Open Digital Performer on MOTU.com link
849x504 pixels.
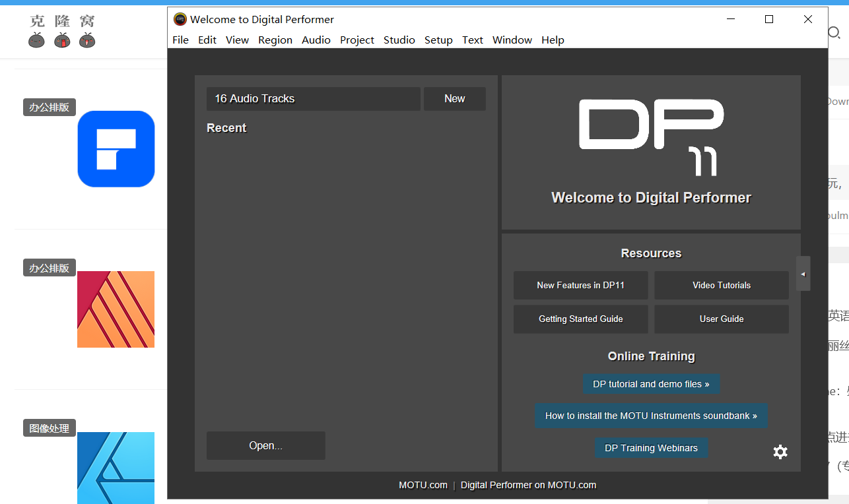pyautogui.click(x=528, y=485)
